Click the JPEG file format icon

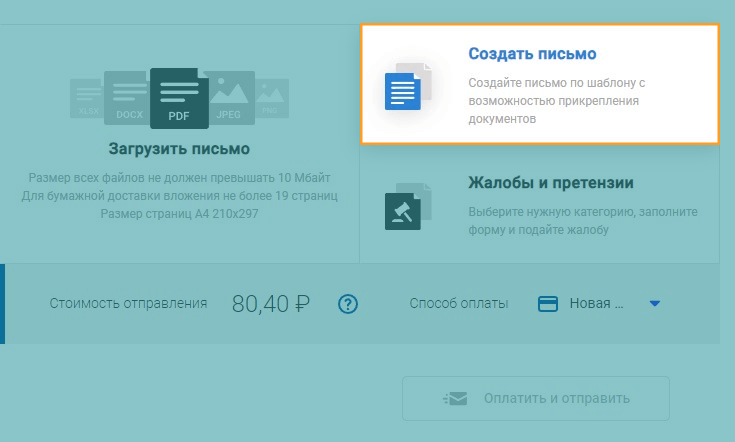[232, 97]
